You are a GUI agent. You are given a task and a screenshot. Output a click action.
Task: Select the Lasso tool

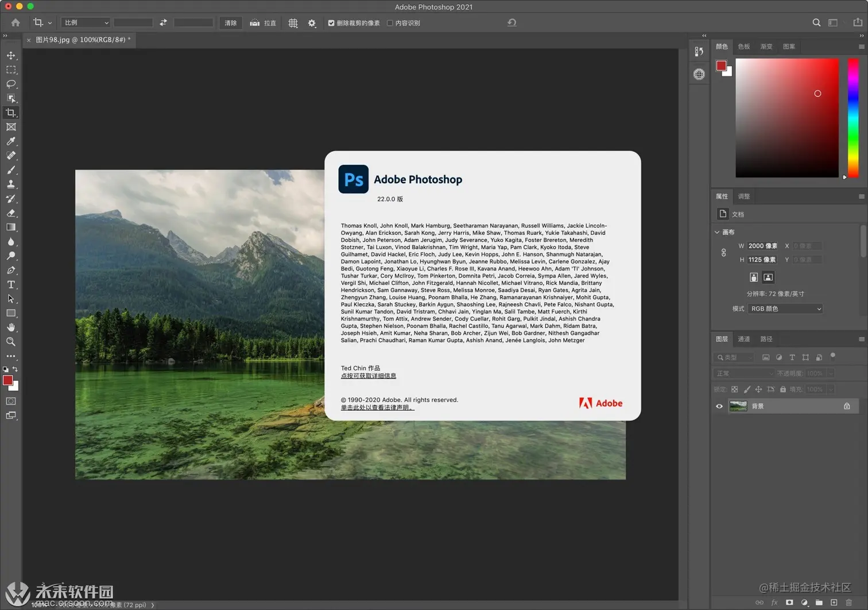pos(11,84)
